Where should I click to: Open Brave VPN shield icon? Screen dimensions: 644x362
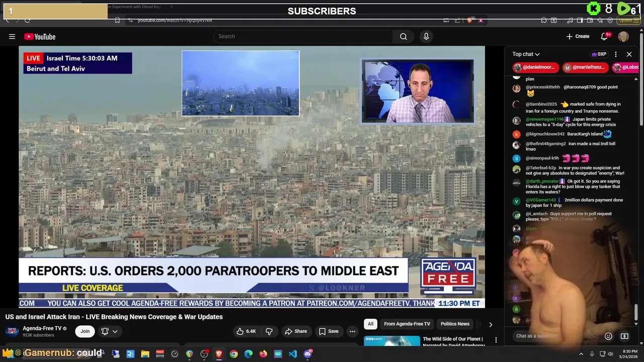[610, 20]
